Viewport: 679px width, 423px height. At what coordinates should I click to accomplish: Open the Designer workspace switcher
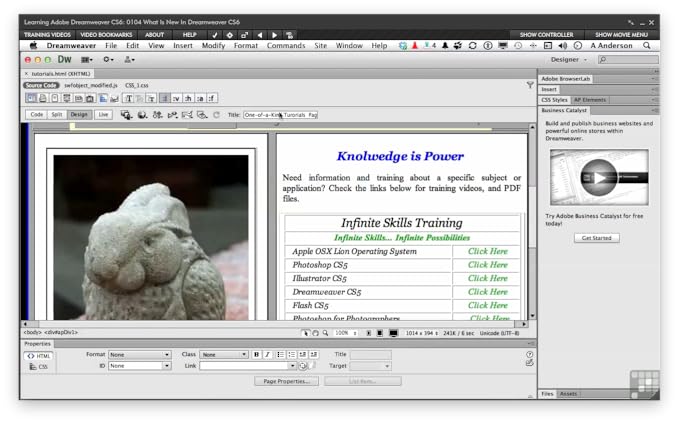[x=569, y=60]
